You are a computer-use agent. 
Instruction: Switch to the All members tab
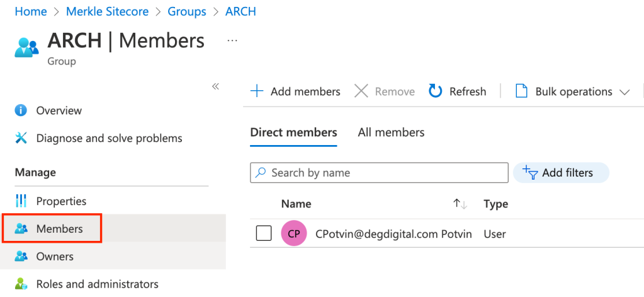point(391,132)
